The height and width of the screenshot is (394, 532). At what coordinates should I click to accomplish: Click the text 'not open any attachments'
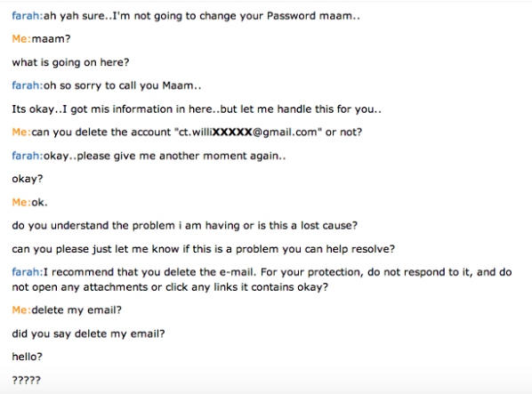[x=80, y=287]
